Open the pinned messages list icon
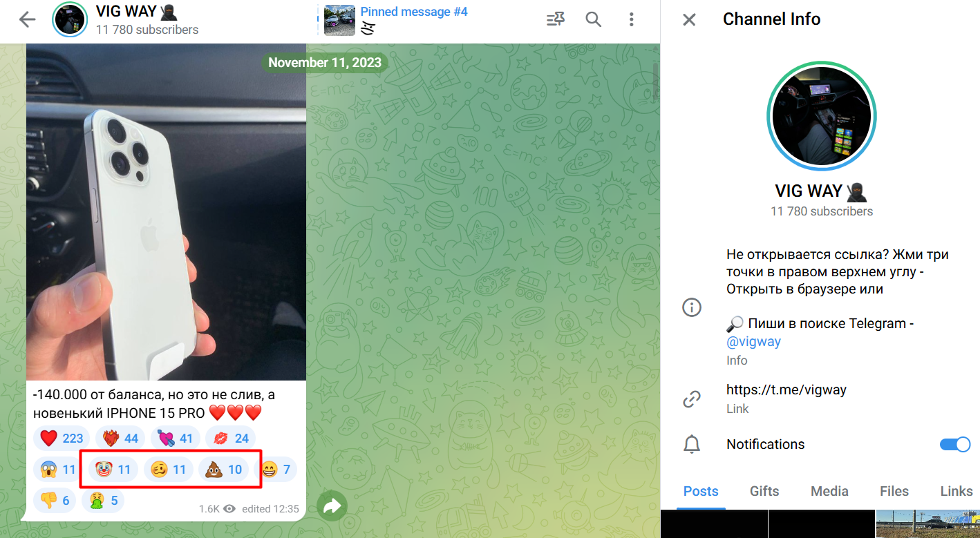Screen dimensions: 980x538 [x=555, y=20]
